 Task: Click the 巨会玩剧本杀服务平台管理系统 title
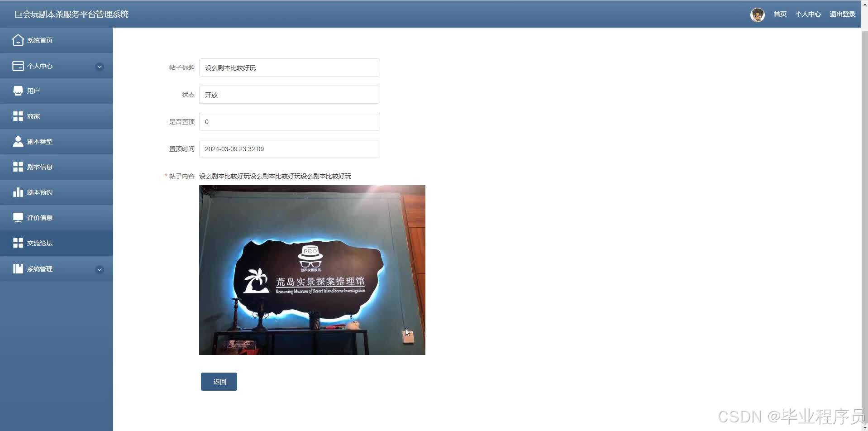[72, 14]
